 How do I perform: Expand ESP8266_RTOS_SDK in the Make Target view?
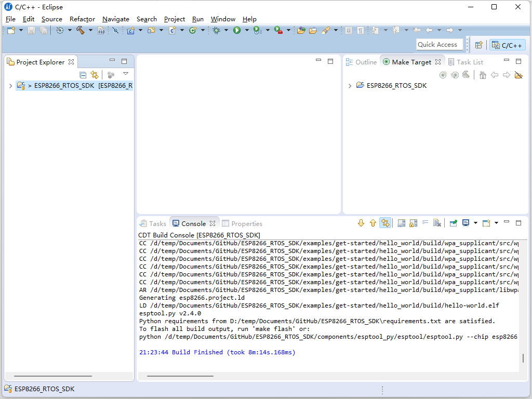point(350,86)
